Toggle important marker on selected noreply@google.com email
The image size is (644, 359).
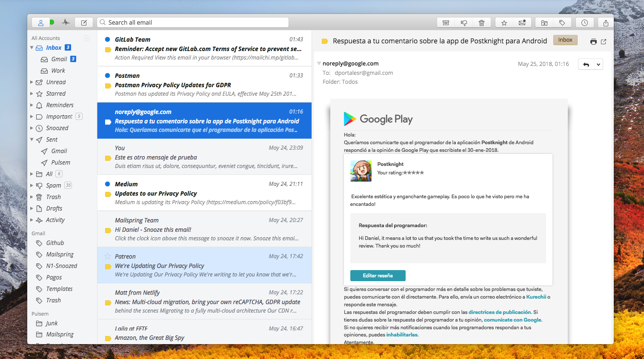(108, 122)
